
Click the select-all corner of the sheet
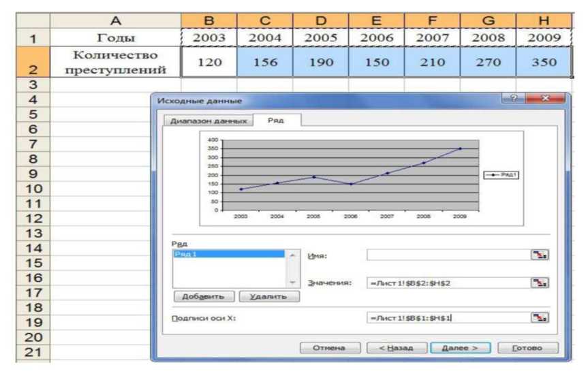pyautogui.click(x=33, y=20)
